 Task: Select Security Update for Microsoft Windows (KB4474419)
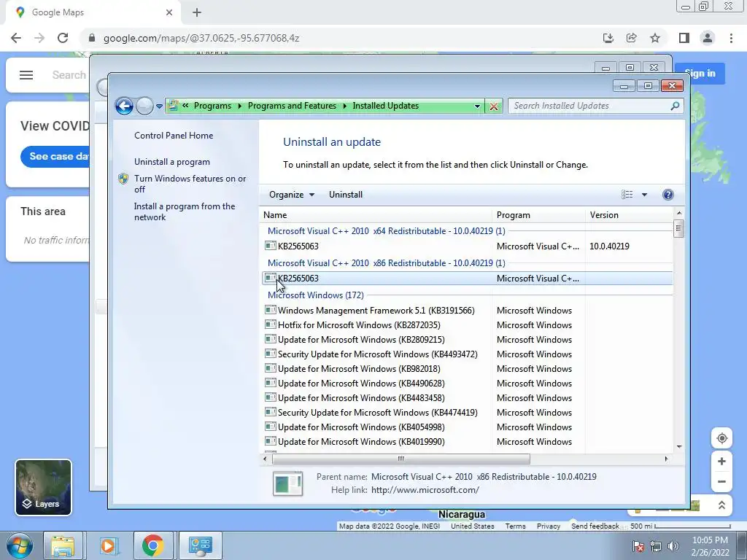[467, 413]
